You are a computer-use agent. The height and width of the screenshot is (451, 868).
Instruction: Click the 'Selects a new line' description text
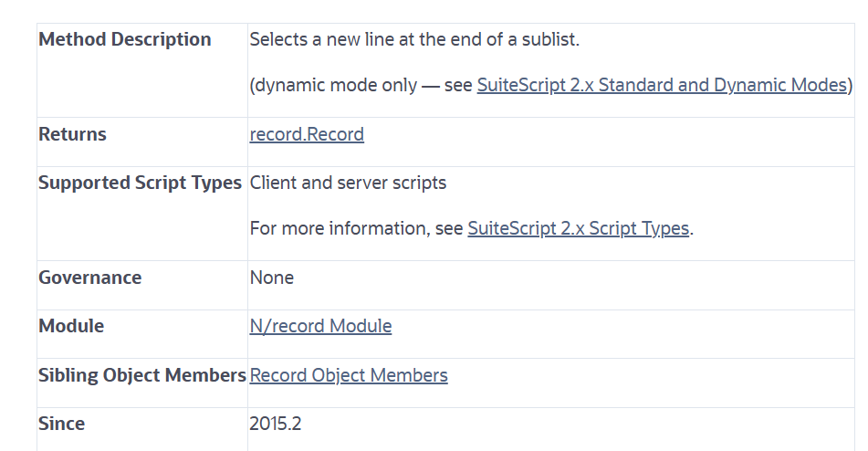(x=414, y=39)
